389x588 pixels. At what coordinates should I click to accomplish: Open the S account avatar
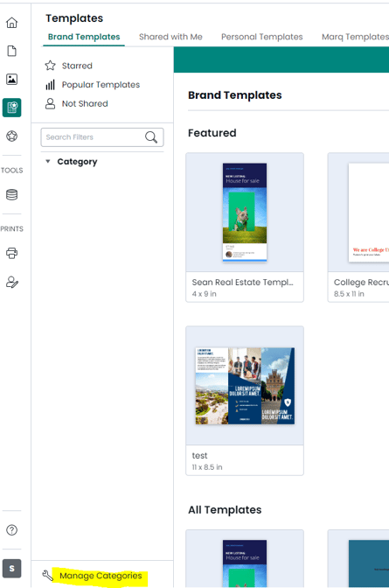[x=11, y=569]
